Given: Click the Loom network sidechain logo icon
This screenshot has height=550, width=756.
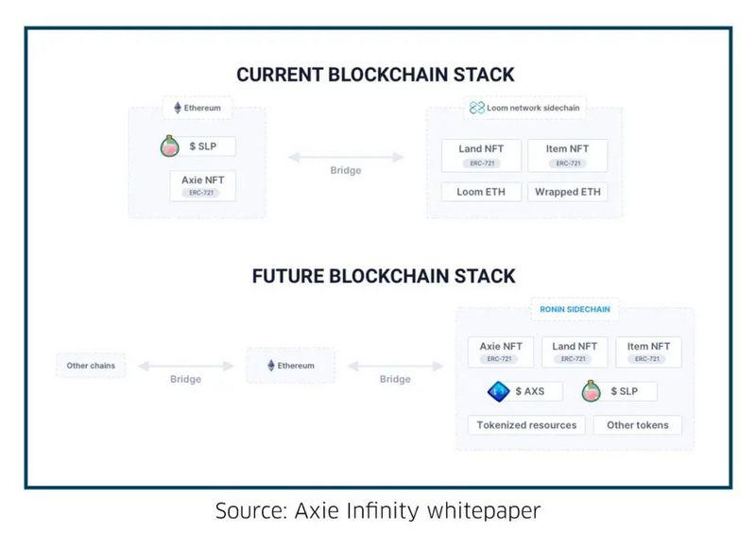Looking at the screenshot, I should 477,108.
